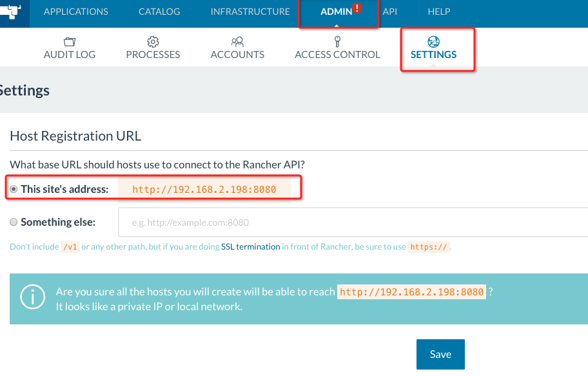The height and width of the screenshot is (376, 588).
Task: Click the Save button
Action: (440, 354)
